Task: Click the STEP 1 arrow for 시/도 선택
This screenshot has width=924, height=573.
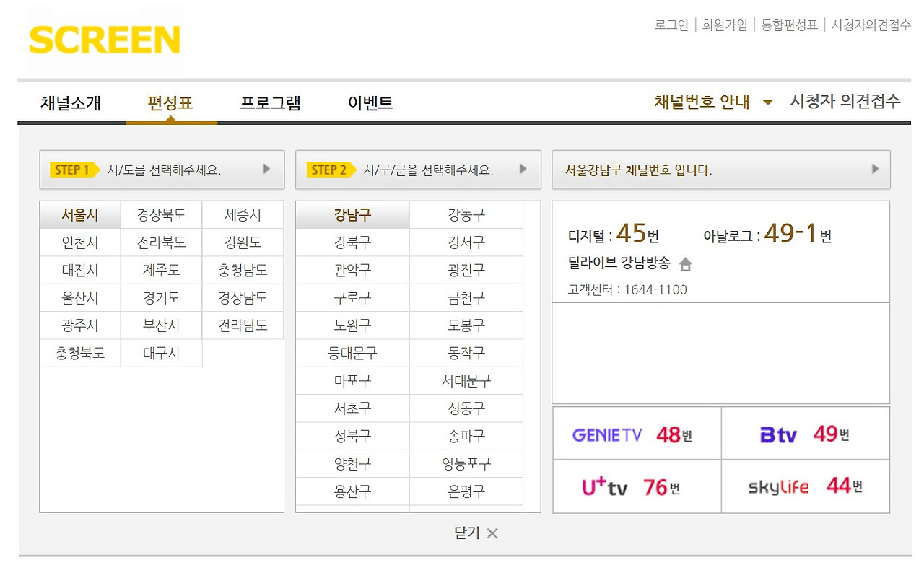Action: (266, 170)
